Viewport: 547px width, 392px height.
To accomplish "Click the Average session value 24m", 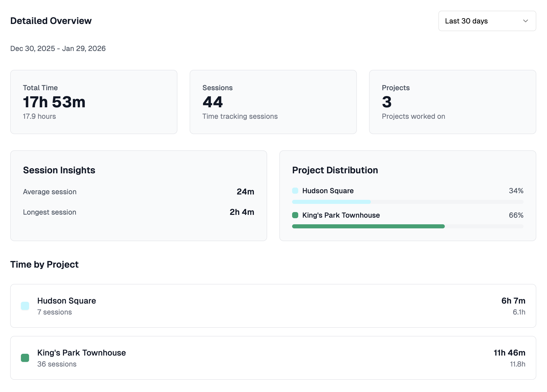I will pyautogui.click(x=245, y=192).
